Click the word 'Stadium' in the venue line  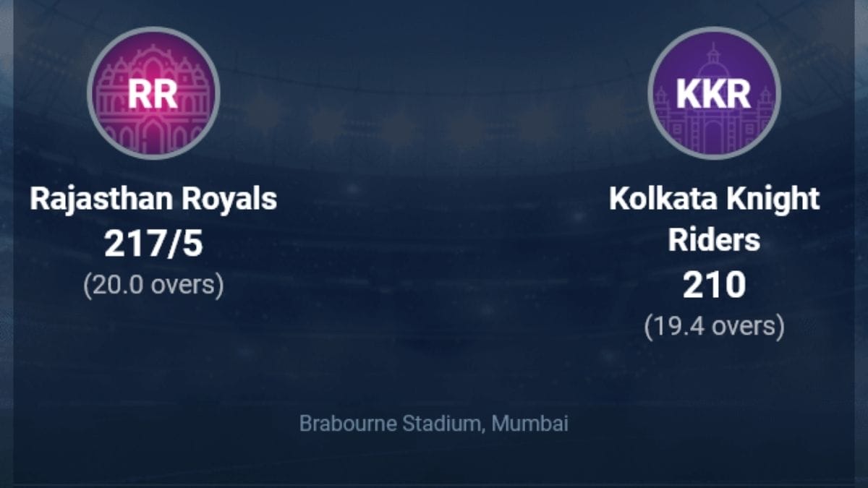[x=446, y=424]
